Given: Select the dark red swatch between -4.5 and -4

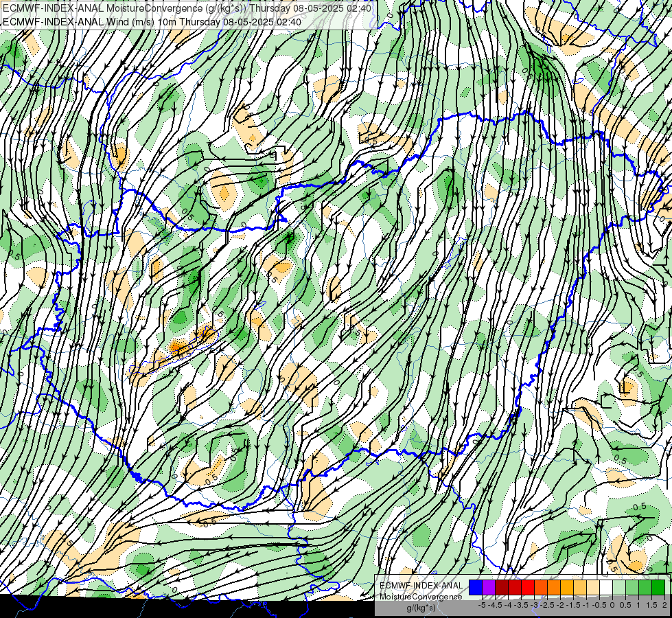Looking at the screenshot, I should click(502, 588).
